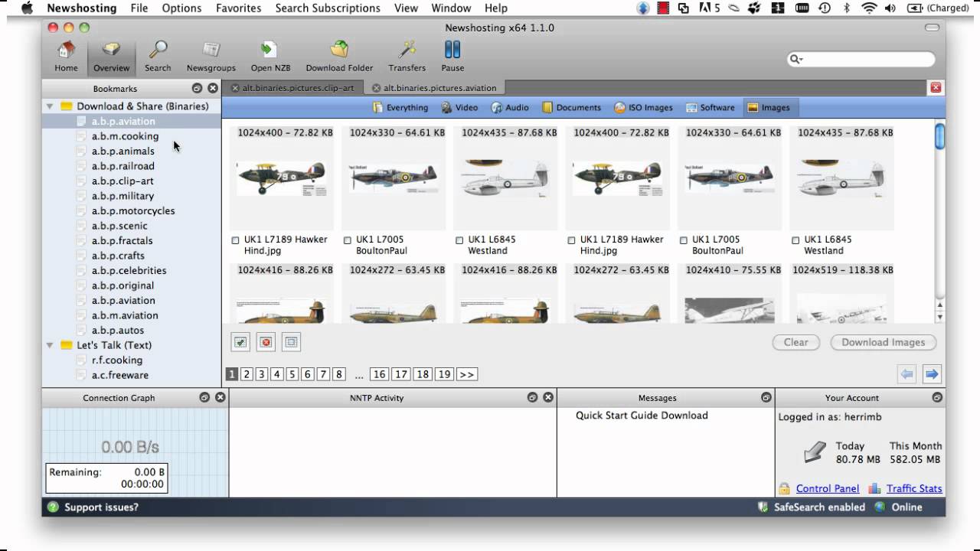Open the Options menu
Viewport: 980px width, 551px height.
coord(181,8)
